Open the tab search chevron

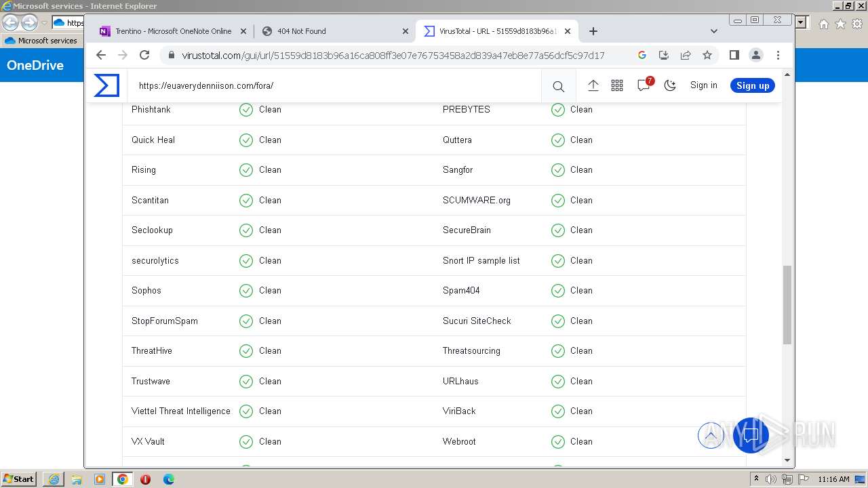[x=713, y=31]
